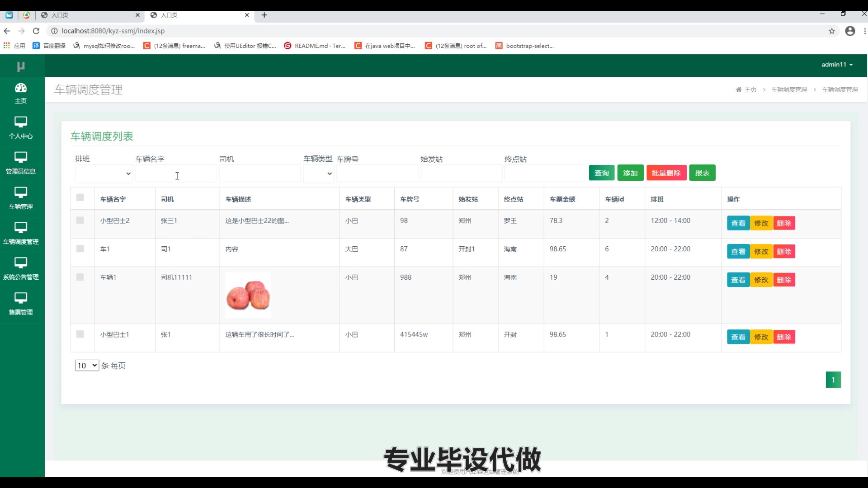Open 售票管理 sidebar item

click(21, 304)
